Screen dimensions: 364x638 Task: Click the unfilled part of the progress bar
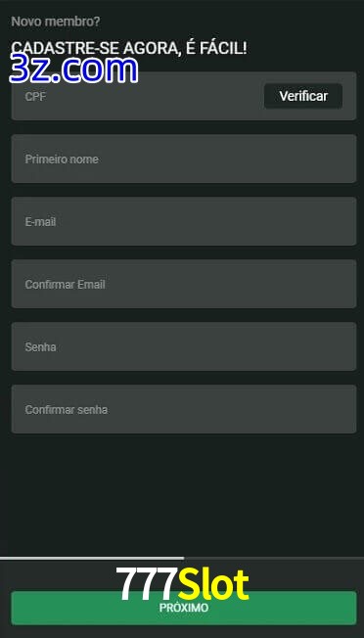pyautogui.click(x=274, y=558)
